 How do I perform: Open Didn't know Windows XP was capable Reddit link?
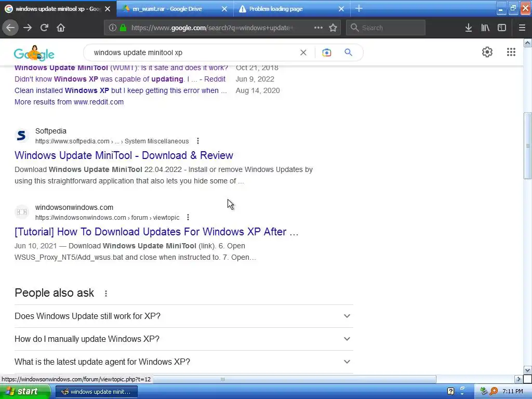pos(120,79)
